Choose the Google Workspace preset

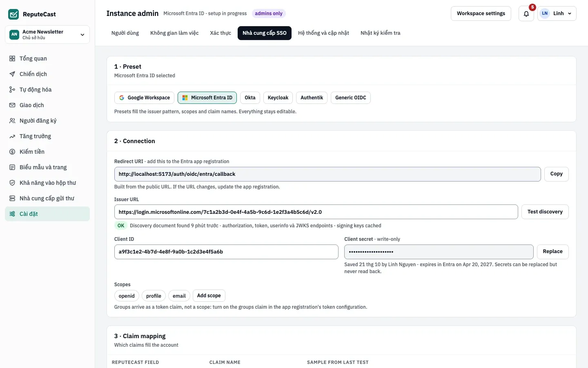(145, 98)
